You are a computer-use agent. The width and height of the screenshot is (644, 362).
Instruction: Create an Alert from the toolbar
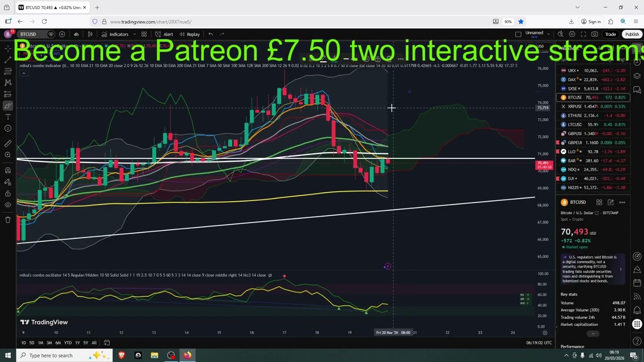pos(164,34)
